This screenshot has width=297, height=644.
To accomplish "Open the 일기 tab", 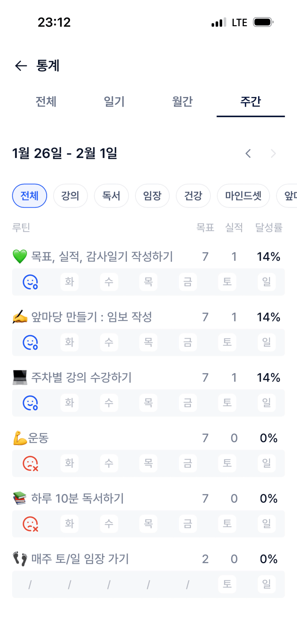I will point(114,102).
